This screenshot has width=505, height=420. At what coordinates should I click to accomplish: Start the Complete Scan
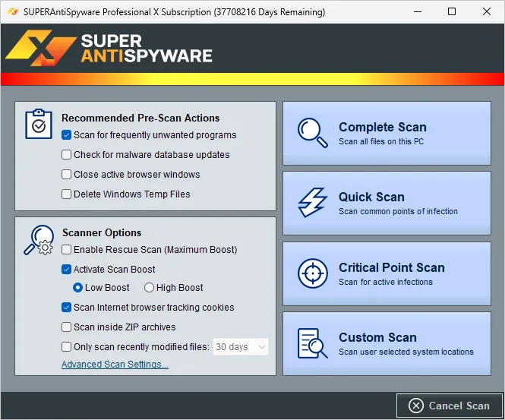tap(387, 133)
